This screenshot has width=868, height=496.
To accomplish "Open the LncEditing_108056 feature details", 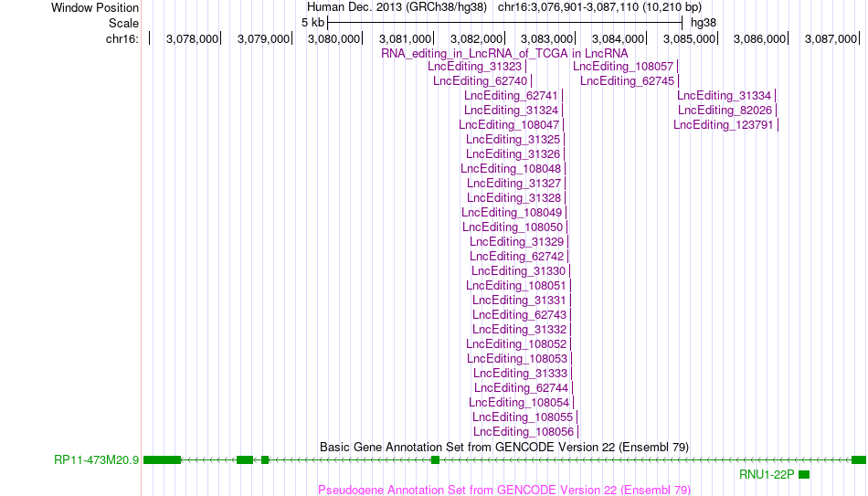I will pos(524,432).
